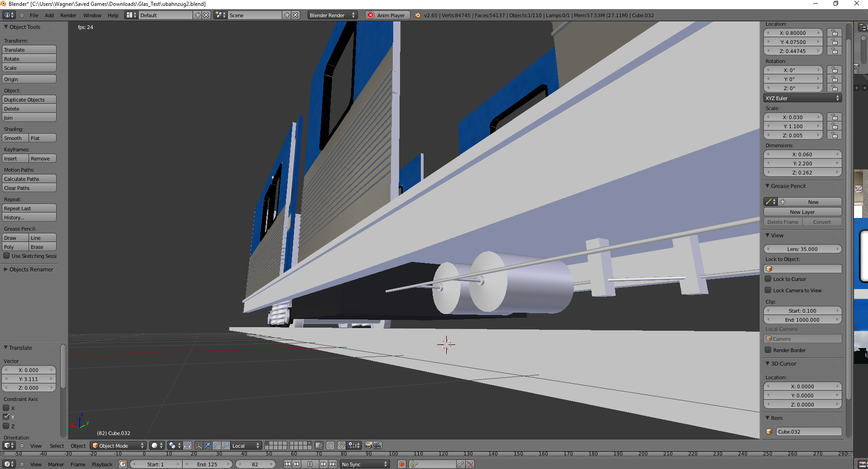
Task: Jump to the first frame of the timeline
Action: 287,464
